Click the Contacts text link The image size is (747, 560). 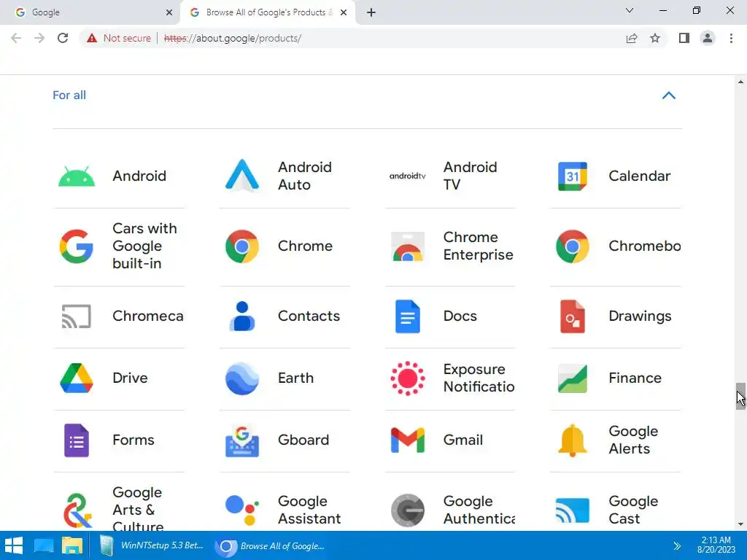[309, 316]
